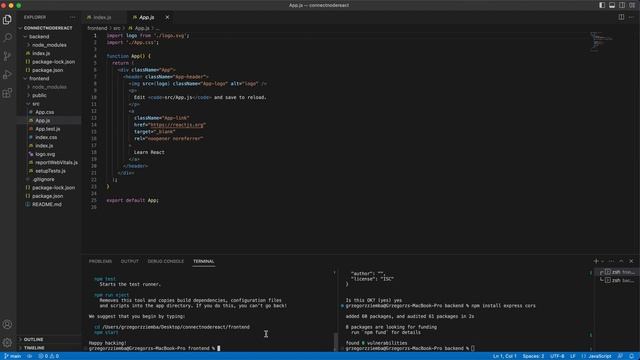Image resolution: width=640 pixels, height=360 pixels.
Task: Open the Search view in activity bar
Action: tap(7, 38)
